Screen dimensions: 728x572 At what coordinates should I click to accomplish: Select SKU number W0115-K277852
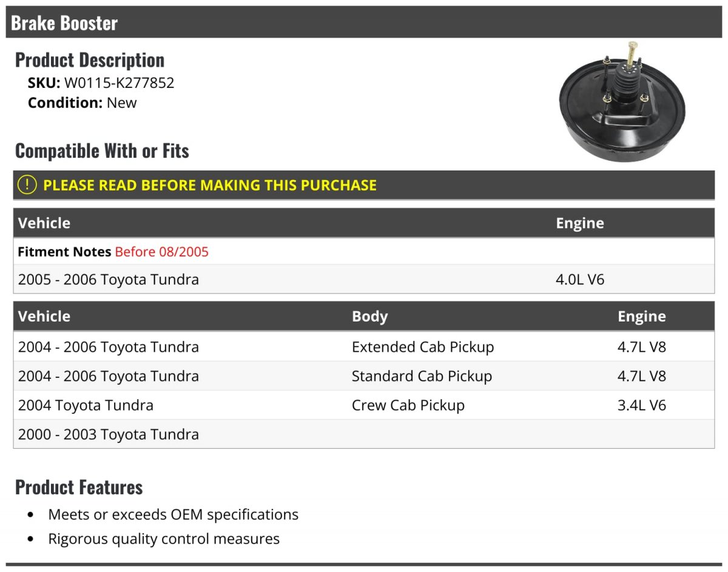coord(120,82)
